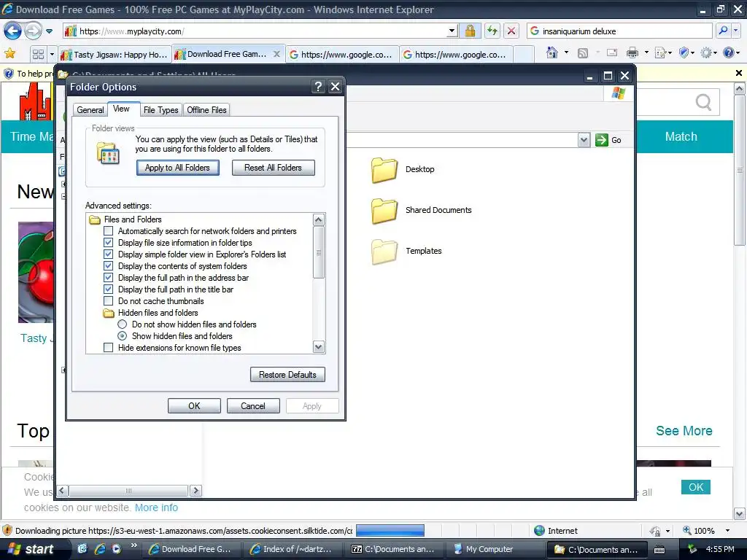Image resolution: width=747 pixels, height=560 pixels.
Task: Click the lock security icon in address bar
Action: (x=470, y=31)
